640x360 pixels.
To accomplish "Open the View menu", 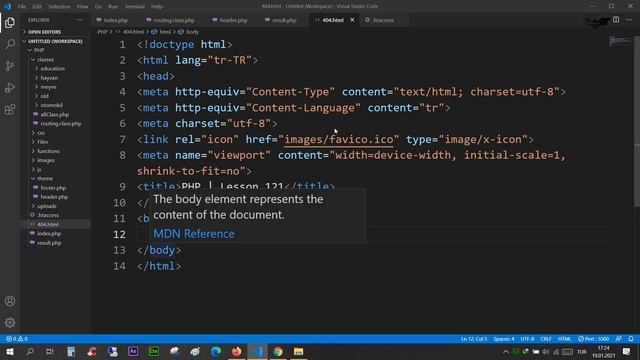I will tap(82, 7).
